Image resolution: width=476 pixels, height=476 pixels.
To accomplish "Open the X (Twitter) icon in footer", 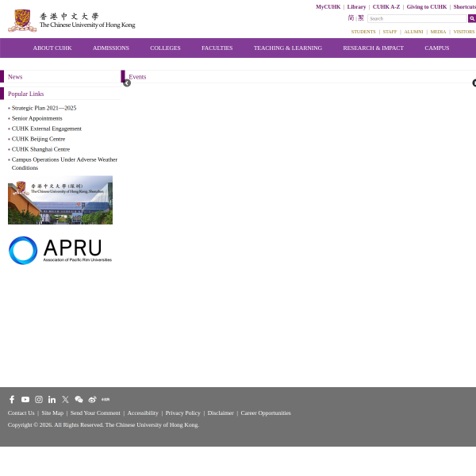I will [x=65, y=399].
